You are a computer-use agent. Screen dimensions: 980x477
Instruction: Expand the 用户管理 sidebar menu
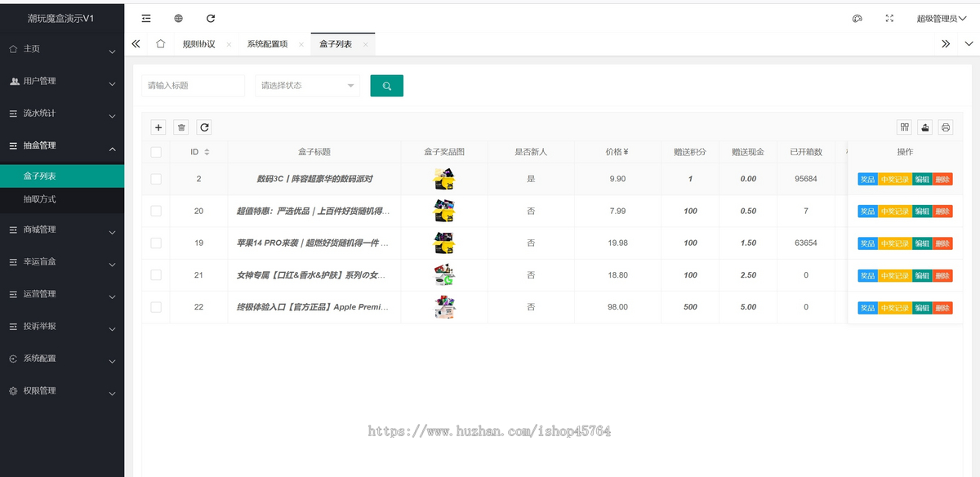(x=62, y=81)
